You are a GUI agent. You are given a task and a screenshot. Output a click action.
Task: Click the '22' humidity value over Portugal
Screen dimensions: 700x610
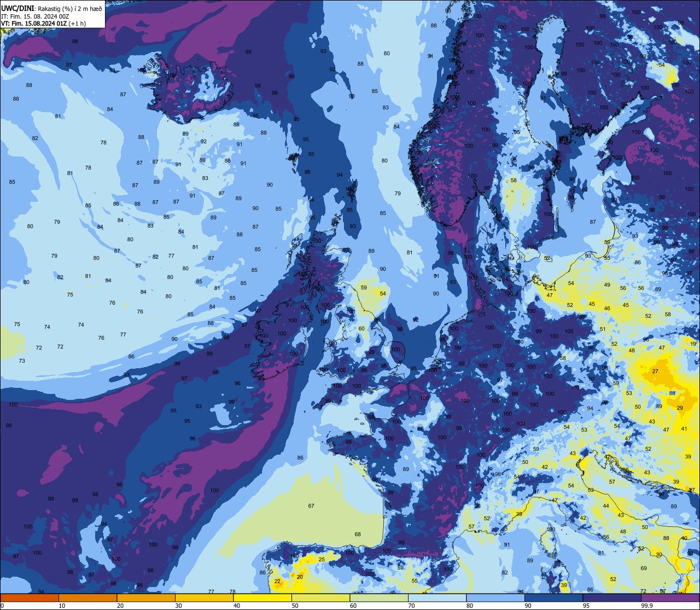(x=277, y=581)
